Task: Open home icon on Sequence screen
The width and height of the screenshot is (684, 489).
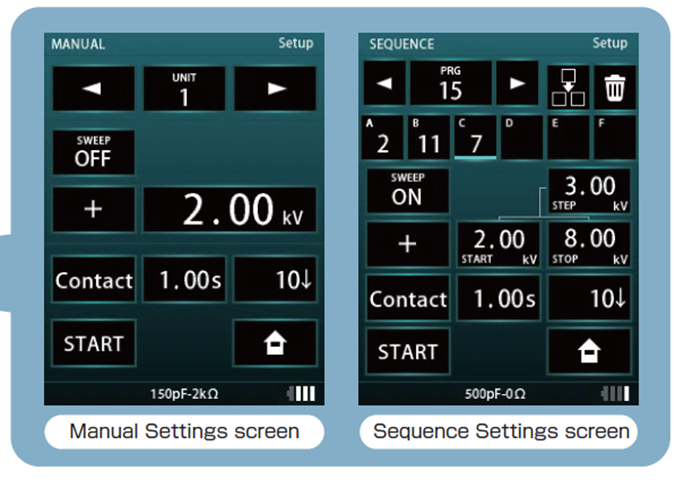Action: pos(589,352)
